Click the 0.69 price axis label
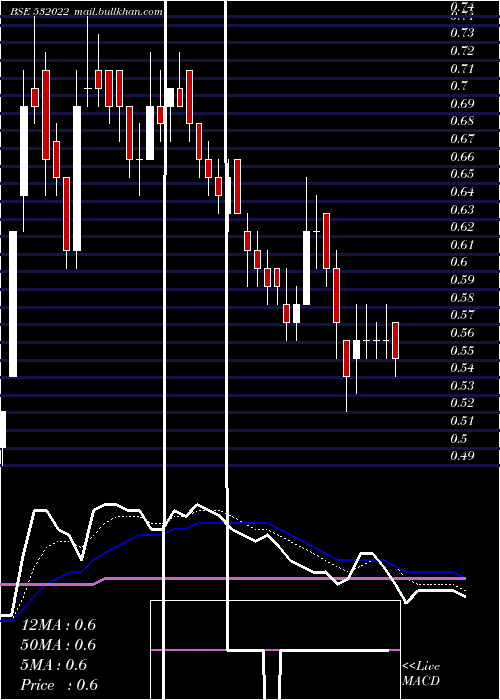Screen dimensions: 500x700 click(x=462, y=104)
